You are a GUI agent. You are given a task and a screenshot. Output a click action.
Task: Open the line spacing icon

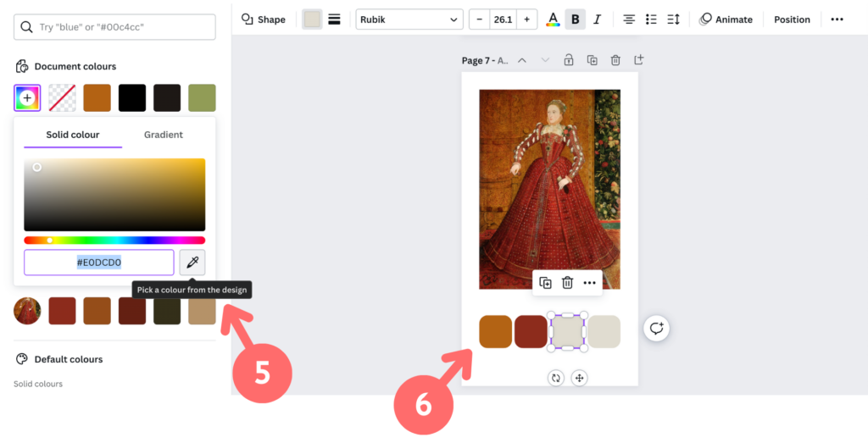[674, 19]
